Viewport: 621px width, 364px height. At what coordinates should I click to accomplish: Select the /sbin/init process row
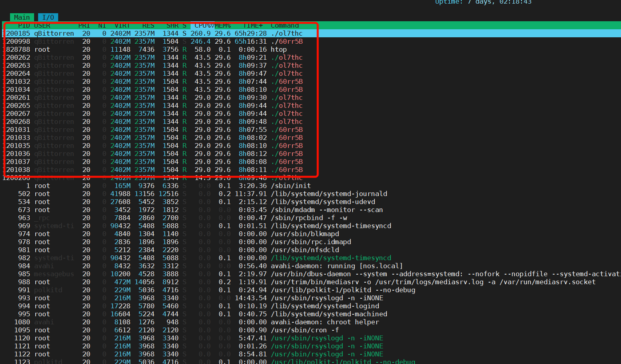311,186
